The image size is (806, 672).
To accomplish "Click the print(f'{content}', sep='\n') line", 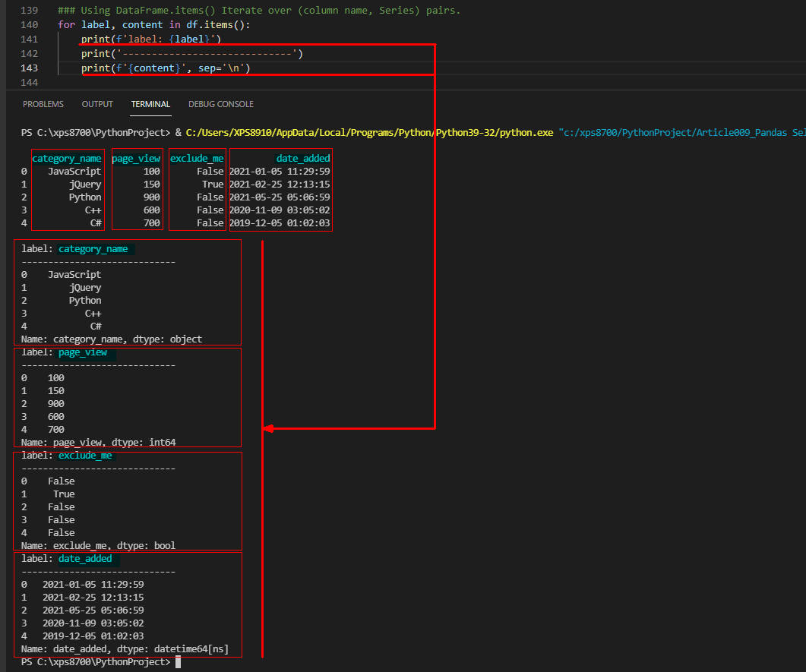I will pyautogui.click(x=166, y=68).
